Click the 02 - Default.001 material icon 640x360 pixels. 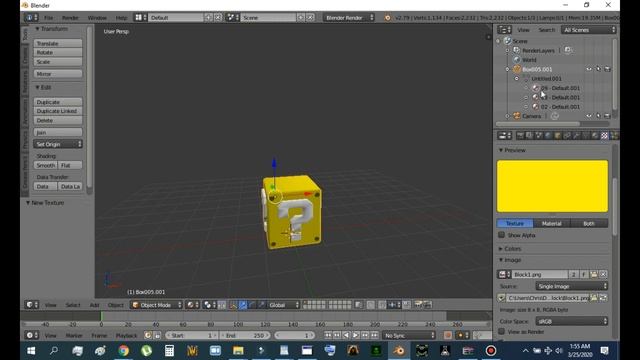click(x=536, y=107)
